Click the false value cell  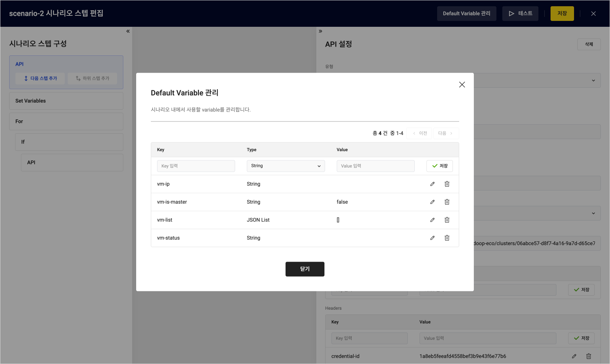(342, 202)
